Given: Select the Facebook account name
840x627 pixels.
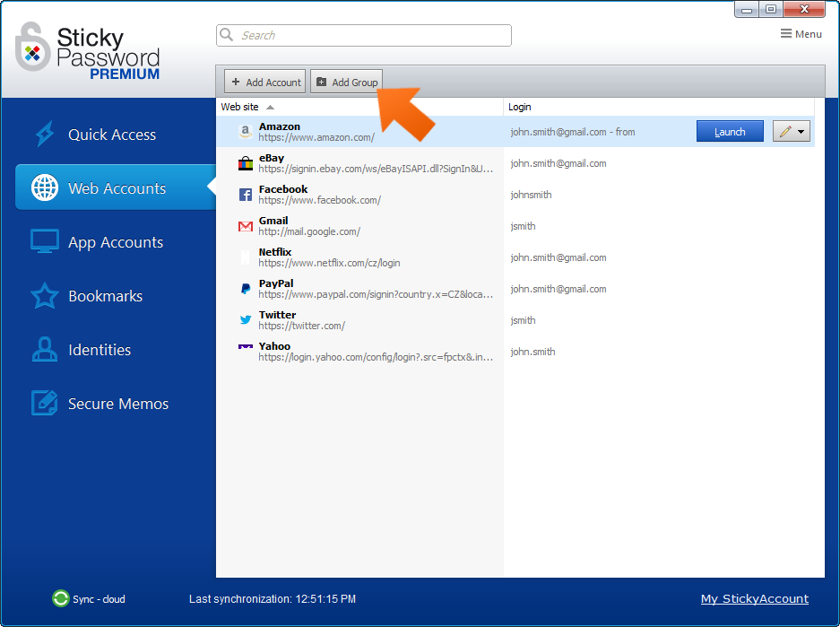Looking at the screenshot, I should point(283,189).
